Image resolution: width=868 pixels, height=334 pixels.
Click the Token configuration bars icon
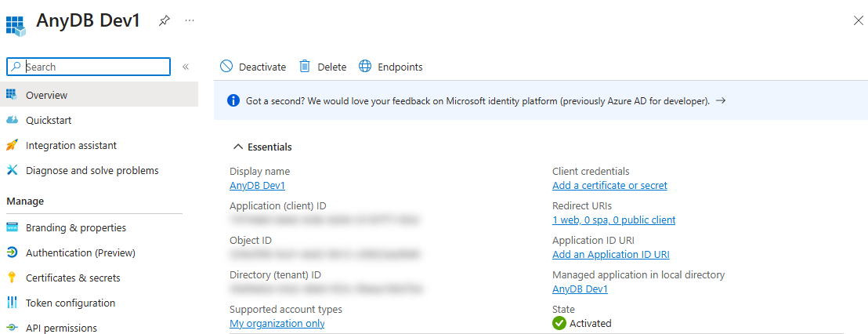[x=13, y=303]
